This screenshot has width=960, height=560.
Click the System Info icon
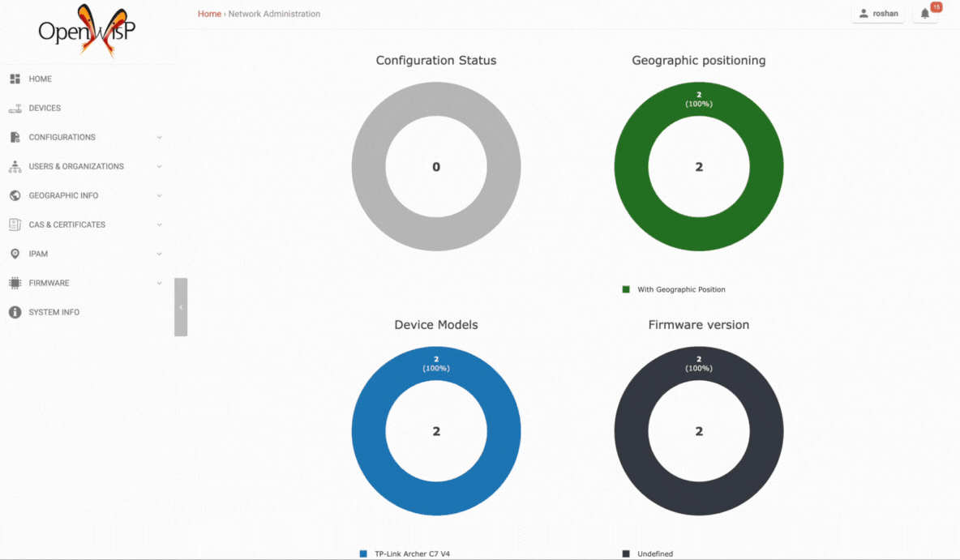point(15,312)
